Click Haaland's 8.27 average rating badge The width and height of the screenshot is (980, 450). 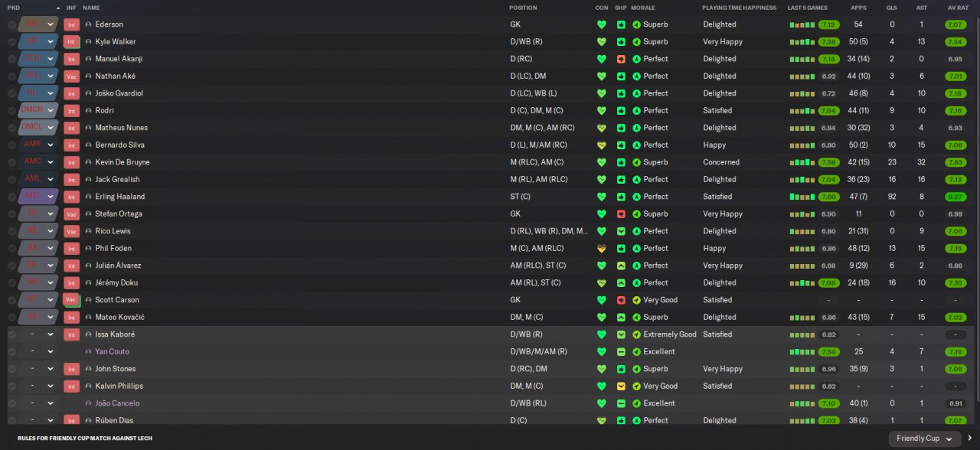pyautogui.click(x=955, y=197)
